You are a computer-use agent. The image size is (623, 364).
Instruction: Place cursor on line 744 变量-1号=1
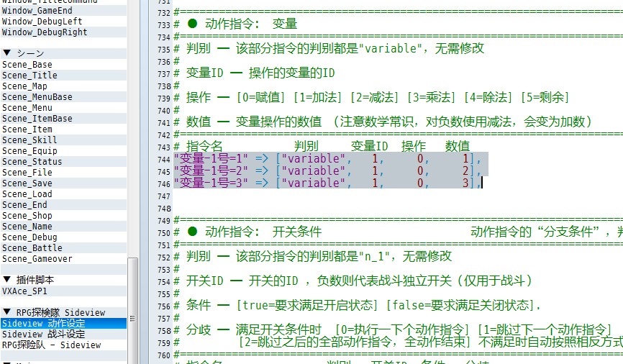coord(328,158)
